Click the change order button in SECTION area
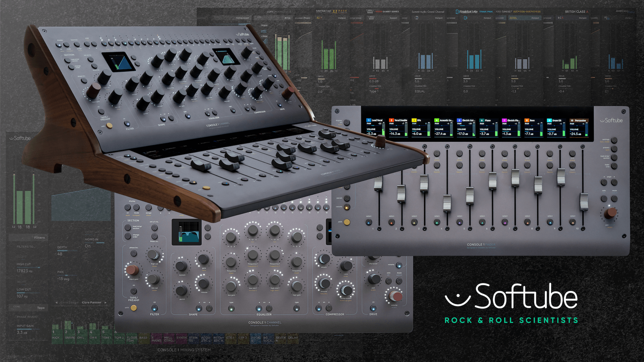The width and height of the screenshot is (644, 362). pyautogui.click(x=127, y=236)
